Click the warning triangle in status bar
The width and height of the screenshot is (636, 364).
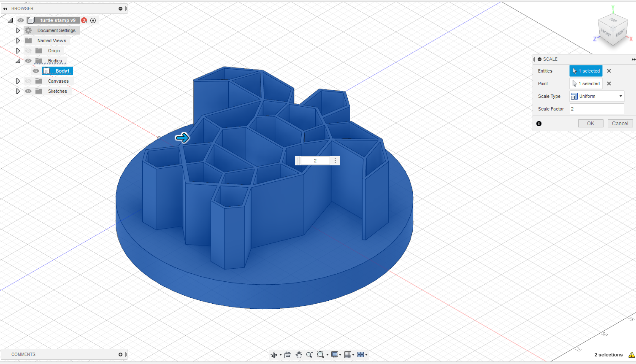point(631,355)
